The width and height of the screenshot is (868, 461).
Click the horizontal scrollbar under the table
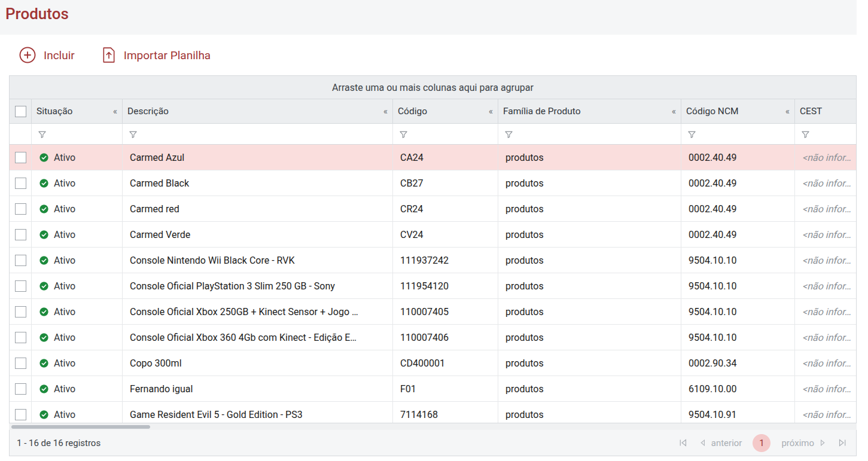81,427
